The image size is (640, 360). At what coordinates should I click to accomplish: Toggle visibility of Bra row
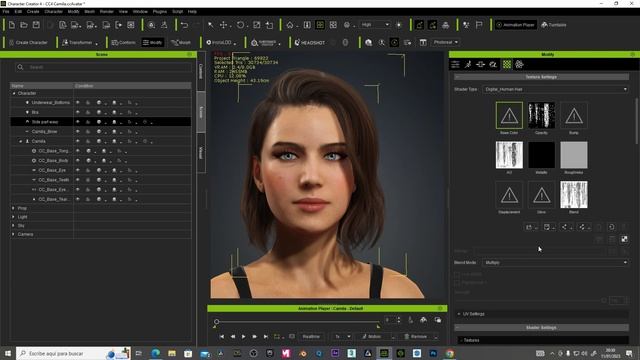click(x=78, y=112)
